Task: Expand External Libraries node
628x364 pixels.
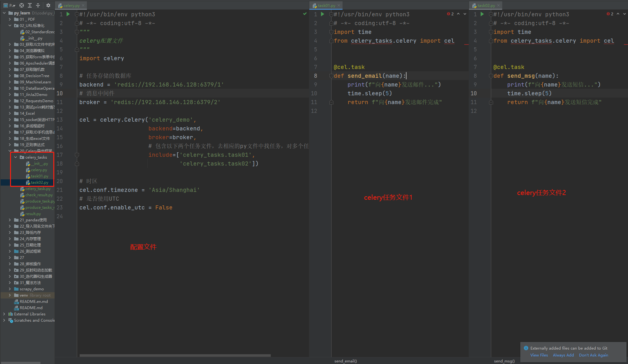Action: (4, 314)
